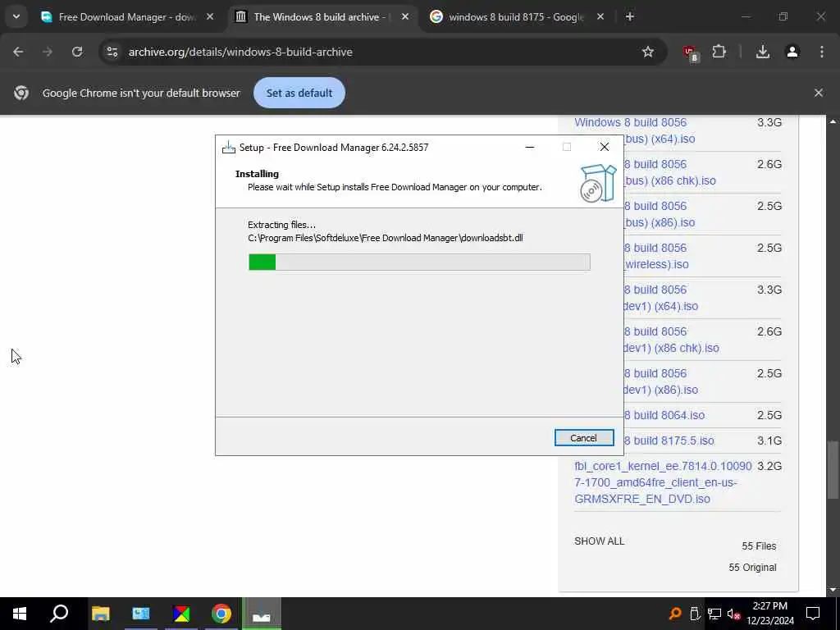This screenshot has height=630, width=840.
Task: Switch to the windows 8 build 8175 Google tab
Action: [x=515, y=17]
